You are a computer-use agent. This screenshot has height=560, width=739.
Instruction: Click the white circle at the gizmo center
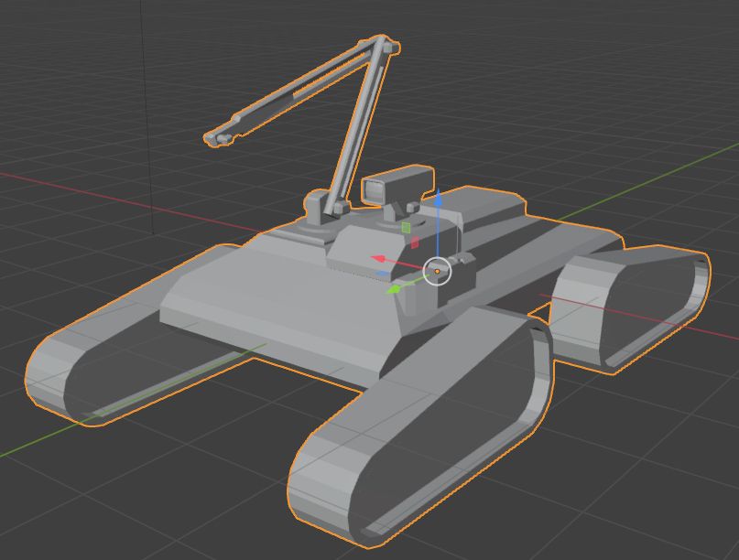pyautogui.click(x=437, y=271)
